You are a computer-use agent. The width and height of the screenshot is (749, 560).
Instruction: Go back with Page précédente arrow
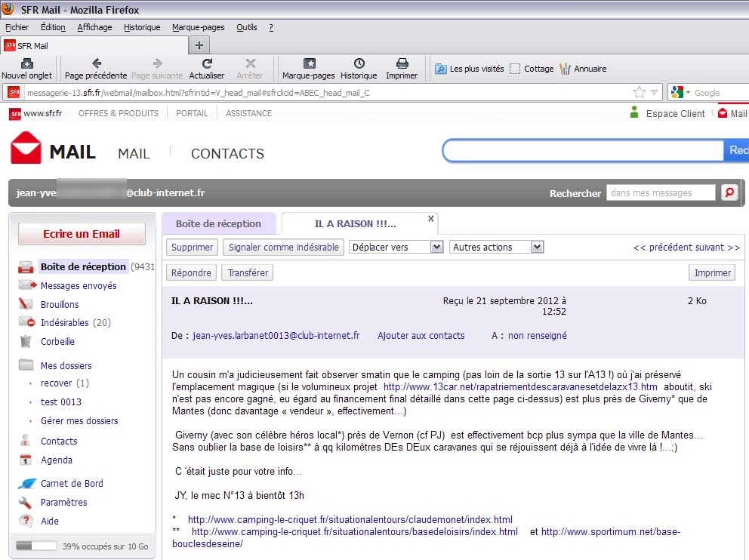click(x=97, y=63)
